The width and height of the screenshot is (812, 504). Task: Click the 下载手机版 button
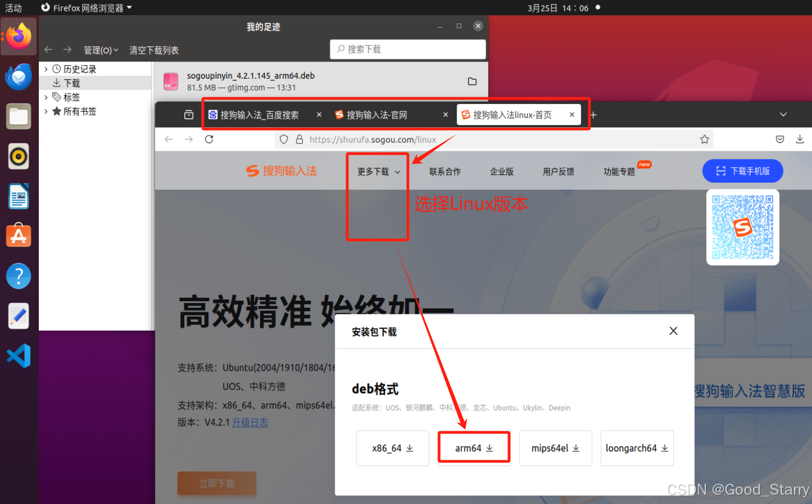pyautogui.click(x=743, y=171)
